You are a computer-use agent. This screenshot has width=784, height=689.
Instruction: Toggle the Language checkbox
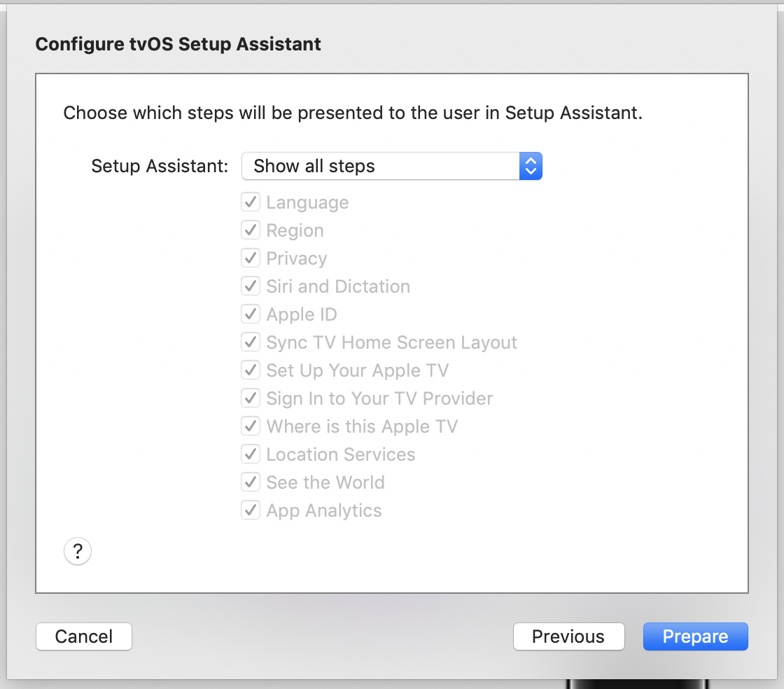click(251, 202)
